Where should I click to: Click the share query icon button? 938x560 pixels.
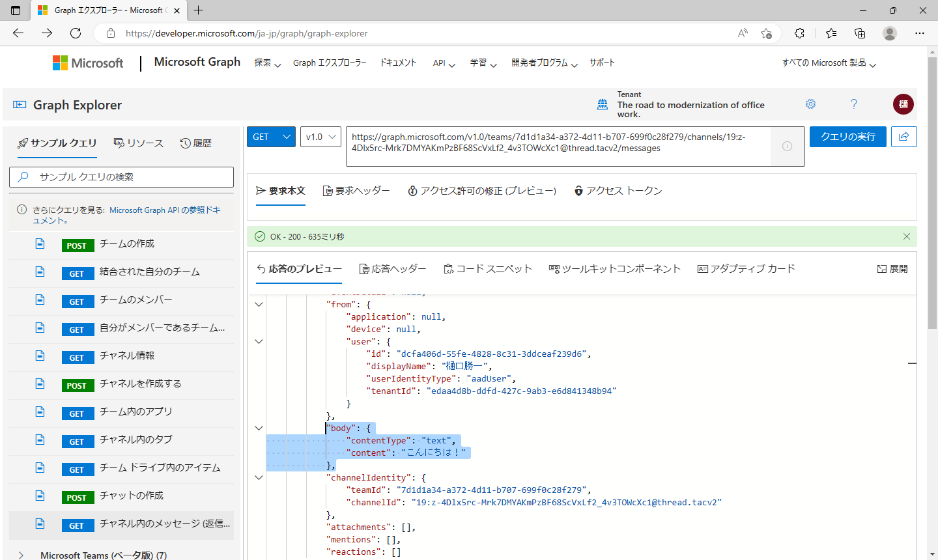[x=904, y=137]
